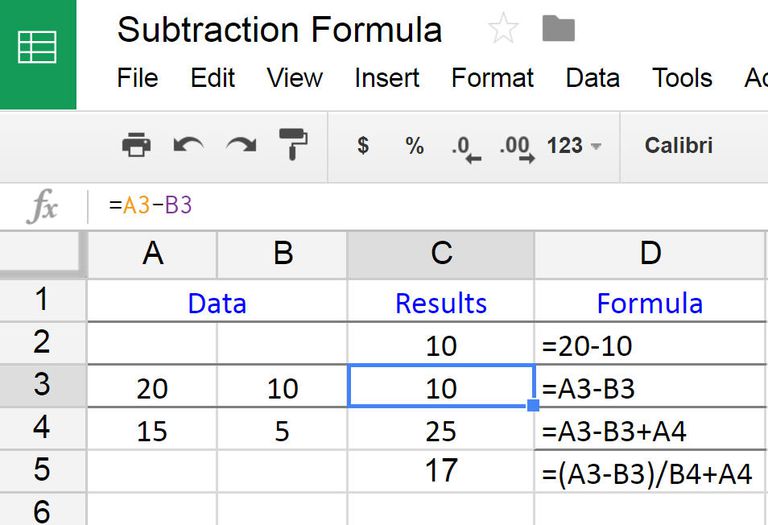Select row 1 header
The image size is (768, 525).
(43, 300)
